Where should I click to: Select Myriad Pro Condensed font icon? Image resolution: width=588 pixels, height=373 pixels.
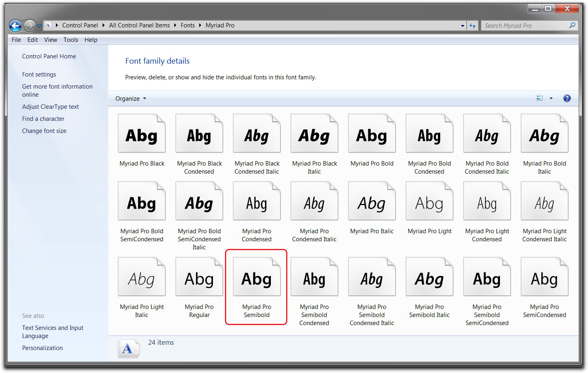[x=257, y=201]
